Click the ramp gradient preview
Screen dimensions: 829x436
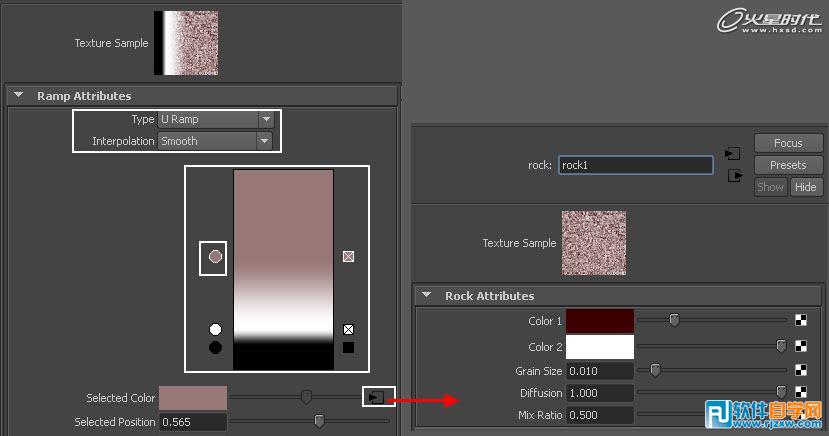click(x=283, y=270)
